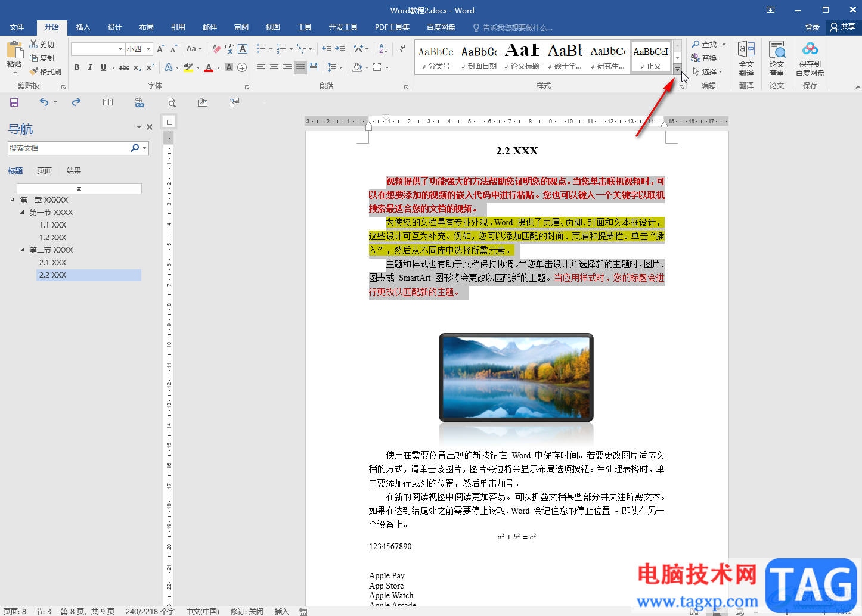The height and width of the screenshot is (616, 862).
Task: Center align the paragraph
Action: click(x=274, y=67)
